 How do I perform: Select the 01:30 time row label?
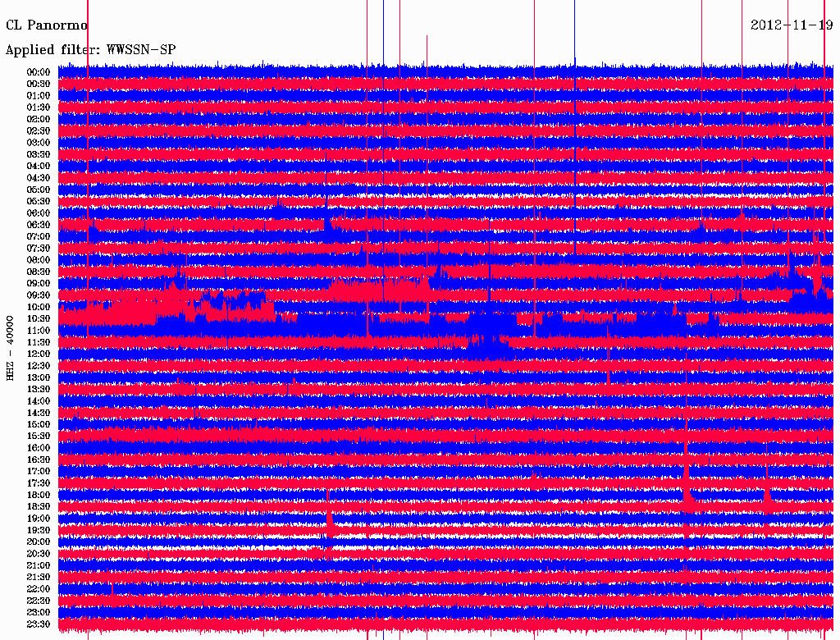pos(39,107)
